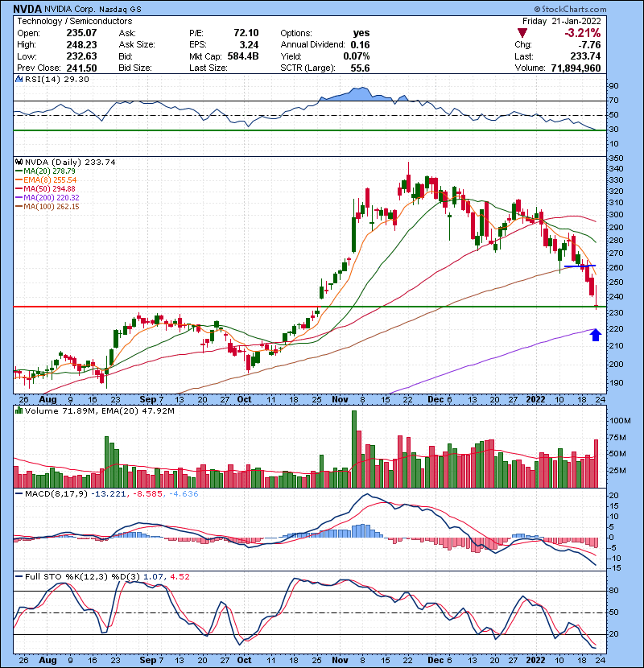The height and width of the screenshot is (668, 644).
Task: Click the RSI(14) 29.30 label
Action: click(57, 79)
